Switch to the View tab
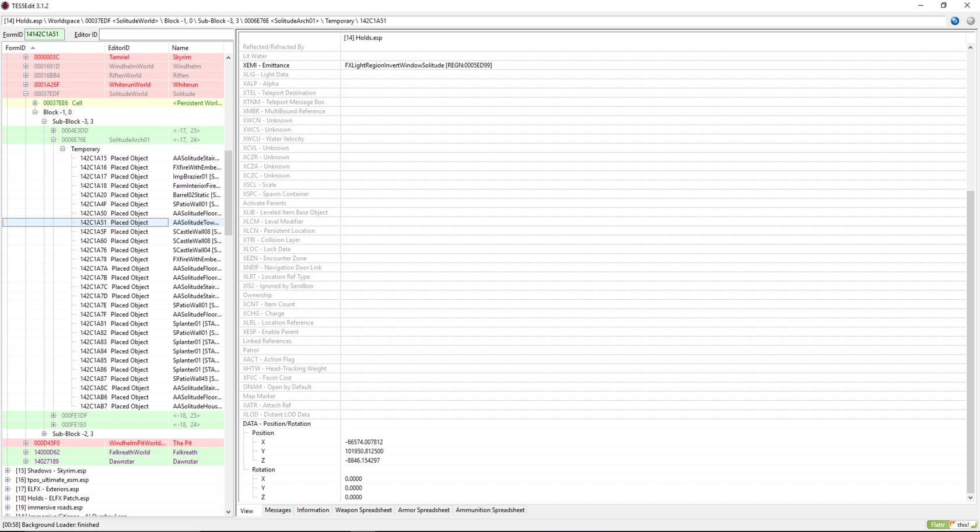The width and height of the screenshot is (980, 532). pyautogui.click(x=247, y=511)
